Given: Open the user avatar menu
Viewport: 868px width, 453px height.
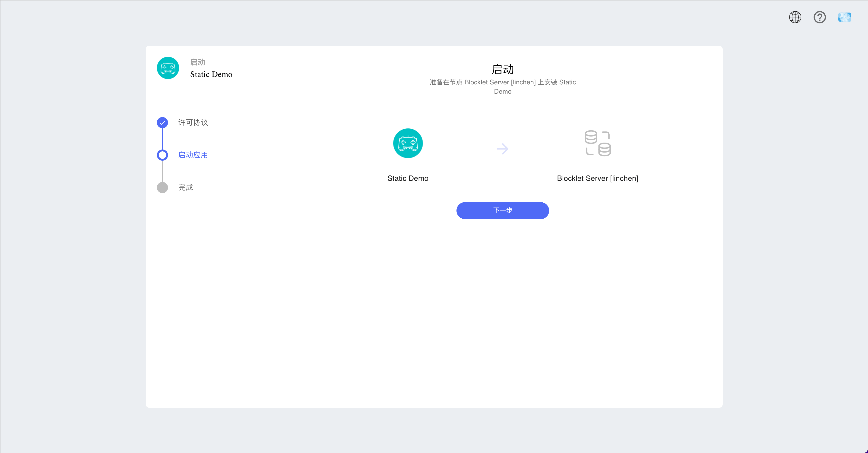Looking at the screenshot, I should pos(844,17).
